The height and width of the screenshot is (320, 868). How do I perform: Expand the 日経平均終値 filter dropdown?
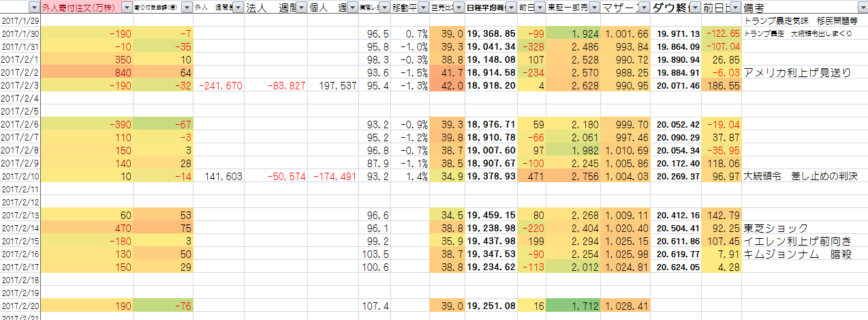510,8
